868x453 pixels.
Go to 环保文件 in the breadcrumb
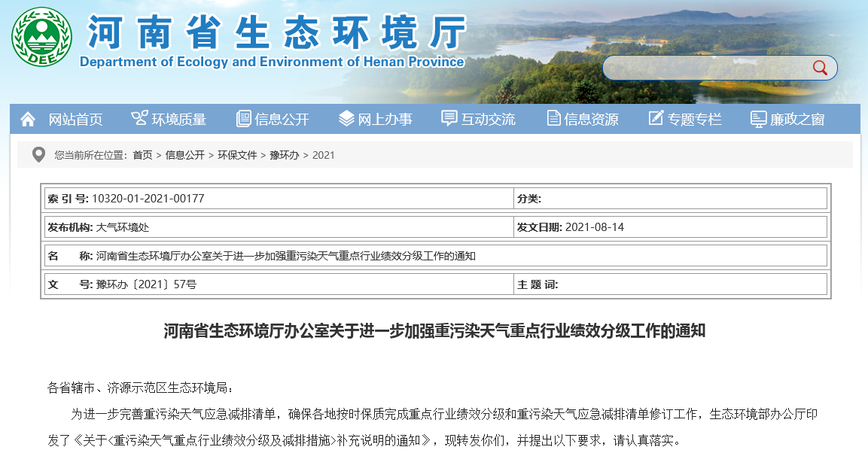point(237,156)
